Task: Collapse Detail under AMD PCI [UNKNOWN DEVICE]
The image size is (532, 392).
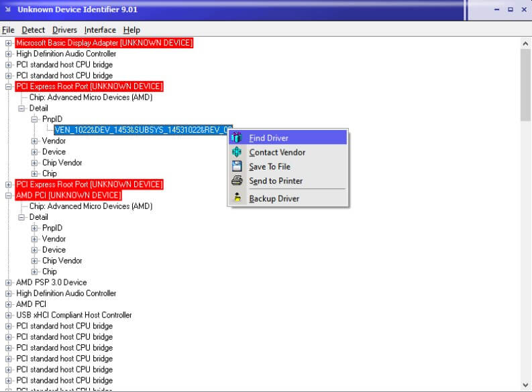Action: (x=21, y=217)
